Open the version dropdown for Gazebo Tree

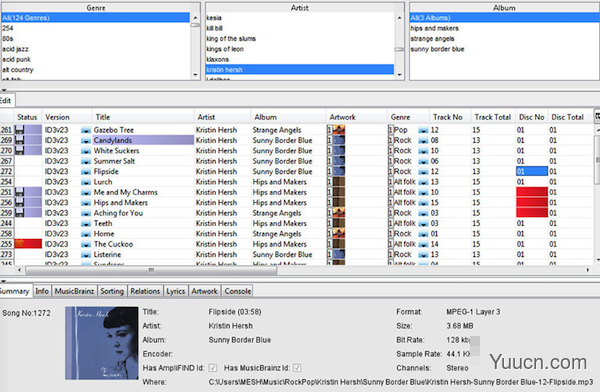pos(86,130)
